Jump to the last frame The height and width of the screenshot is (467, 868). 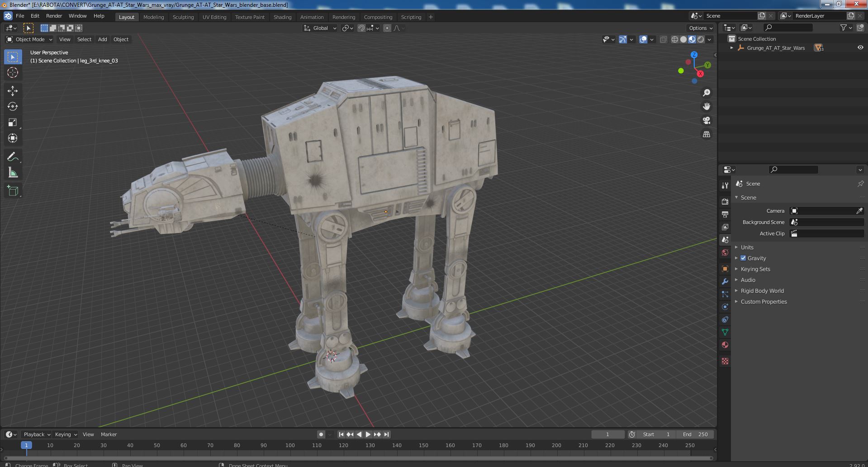tap(386, 434)
